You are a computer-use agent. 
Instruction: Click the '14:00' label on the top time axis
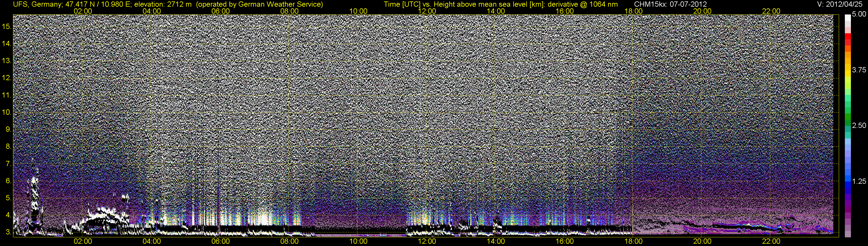pos(496,12)
